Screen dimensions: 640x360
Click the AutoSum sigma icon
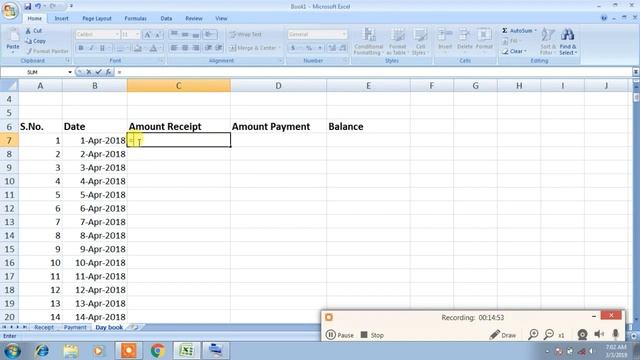tap(504, 31)
